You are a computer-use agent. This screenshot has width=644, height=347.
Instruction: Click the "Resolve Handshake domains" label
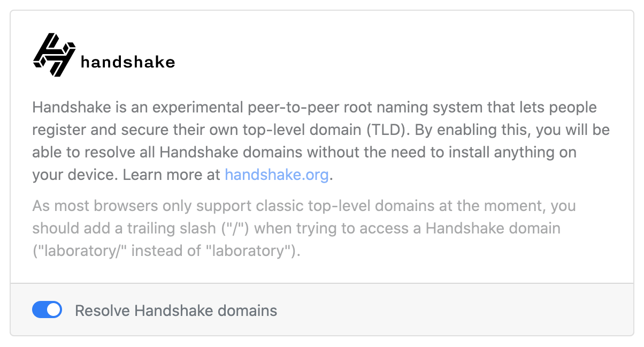(176, 311)
